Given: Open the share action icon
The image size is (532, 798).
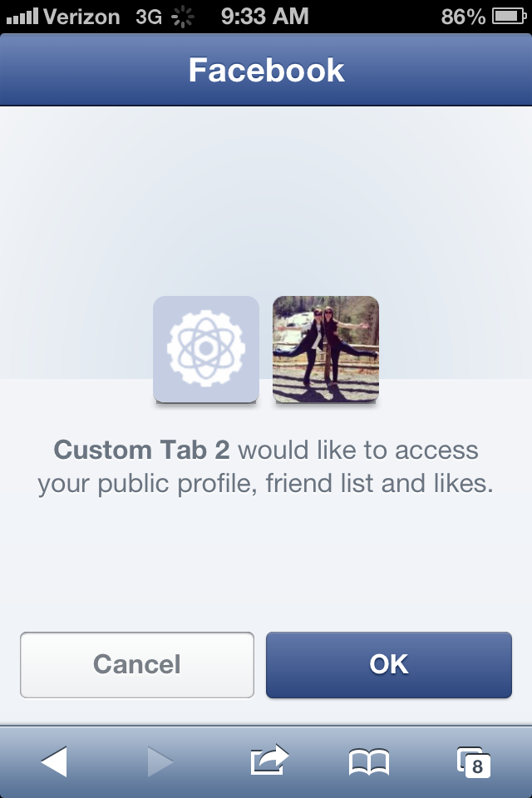Looking at the screenshot, I should (269, 760).
